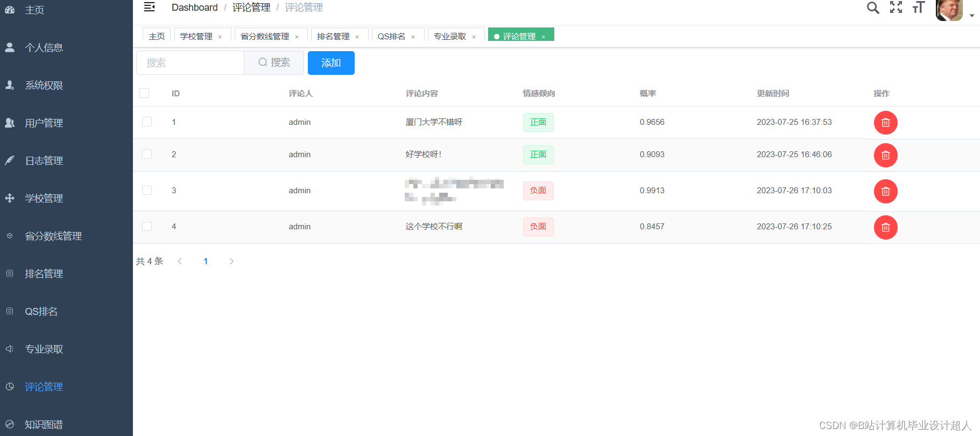Click the probability value 0.9913

(x=652, y=191)
